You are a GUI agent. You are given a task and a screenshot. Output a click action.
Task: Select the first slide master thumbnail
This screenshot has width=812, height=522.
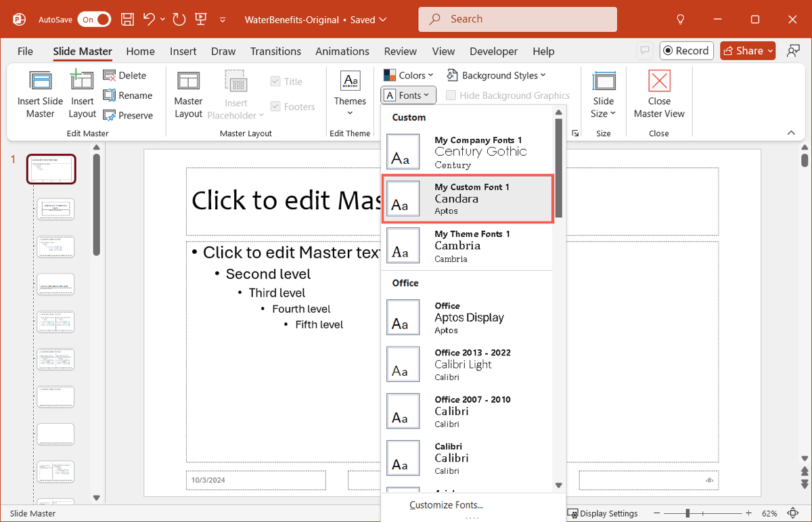[x=51, y=169]
